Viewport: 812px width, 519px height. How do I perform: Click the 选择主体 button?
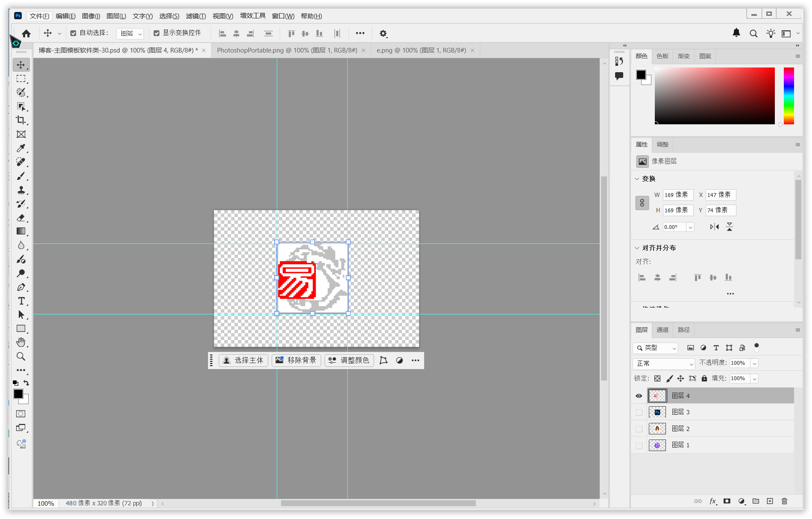[x=243, y=361]
